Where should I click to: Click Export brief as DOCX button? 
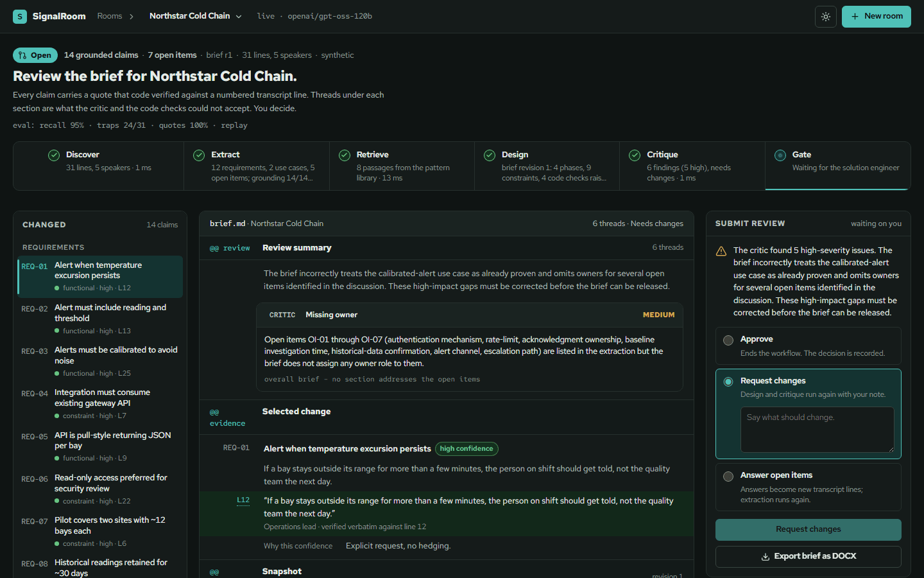[x=809, y=557]
